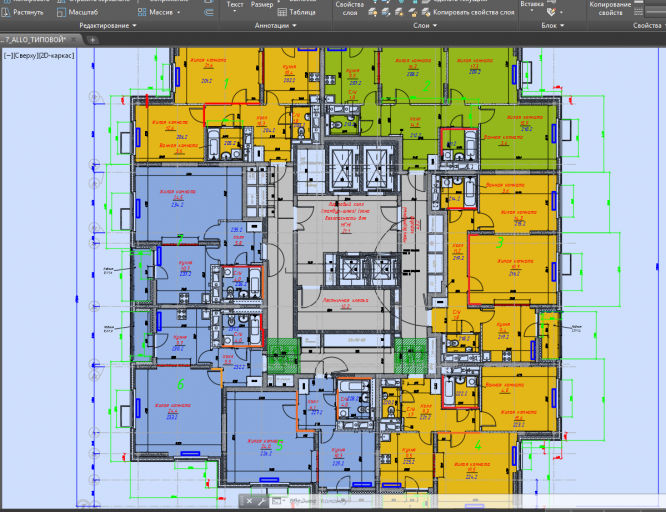Open the [Сверху] view controls menu

click(x=25, y=56)
